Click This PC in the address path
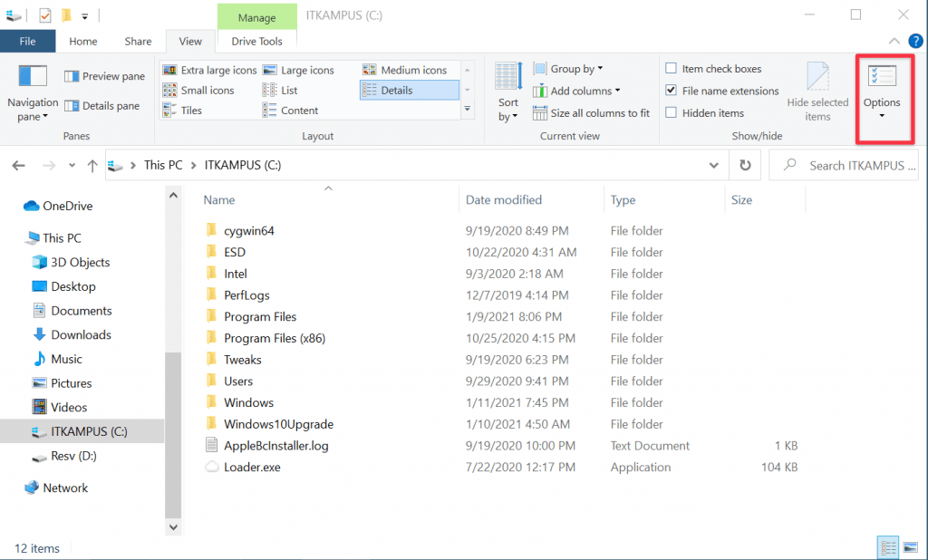The image size is (928, 560). click(x=163, y=165)
